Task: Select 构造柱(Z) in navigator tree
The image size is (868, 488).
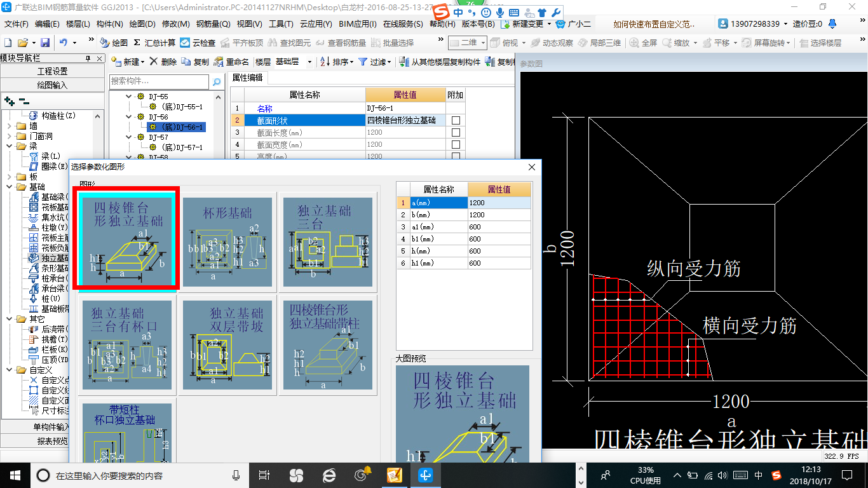Action: coord(52,116)
